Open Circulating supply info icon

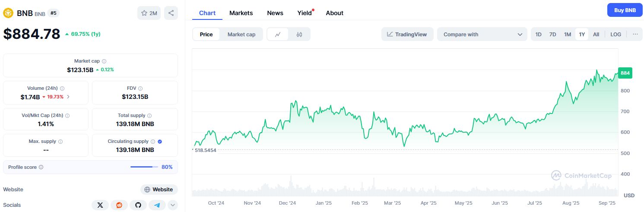pyautogui.click(x=153, y=142)
